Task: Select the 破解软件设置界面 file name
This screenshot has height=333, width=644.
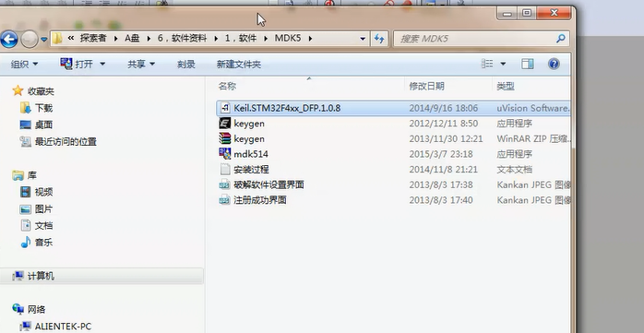Action: 268,184
